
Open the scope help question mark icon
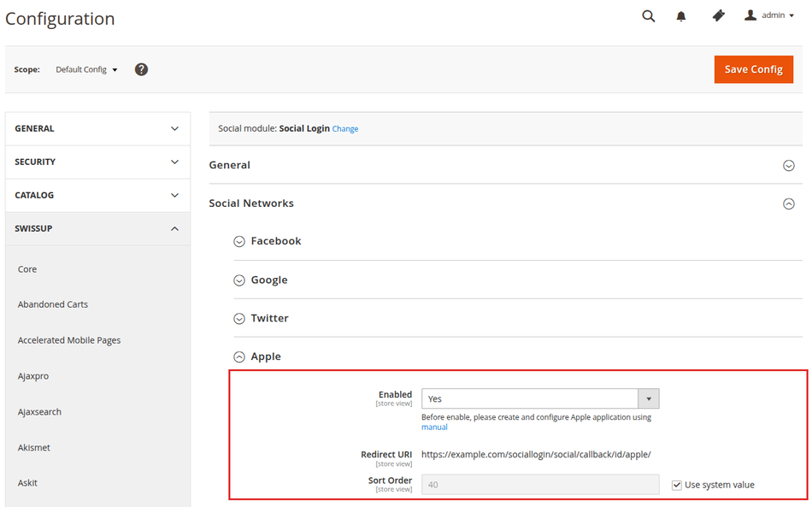coord(141,69)
